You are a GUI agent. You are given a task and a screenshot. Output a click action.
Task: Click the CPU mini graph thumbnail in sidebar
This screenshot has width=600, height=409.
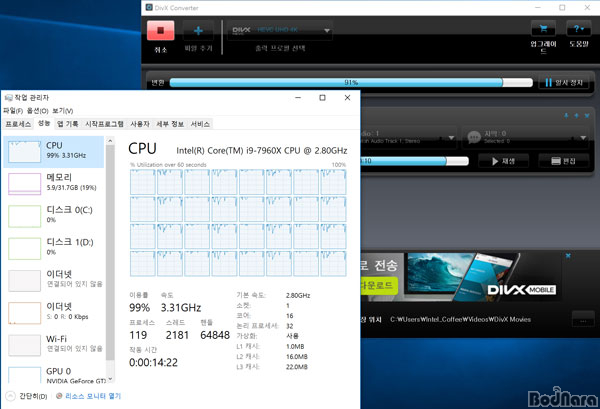24,152
